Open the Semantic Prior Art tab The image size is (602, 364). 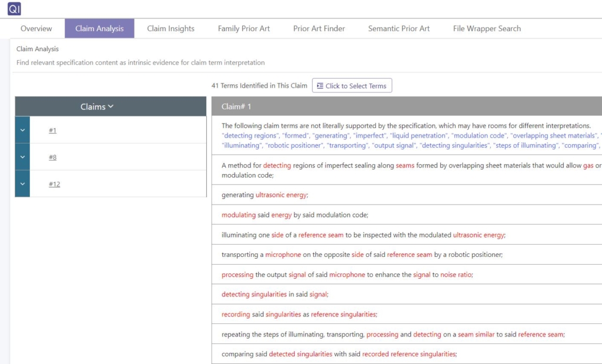pos(399,28)
